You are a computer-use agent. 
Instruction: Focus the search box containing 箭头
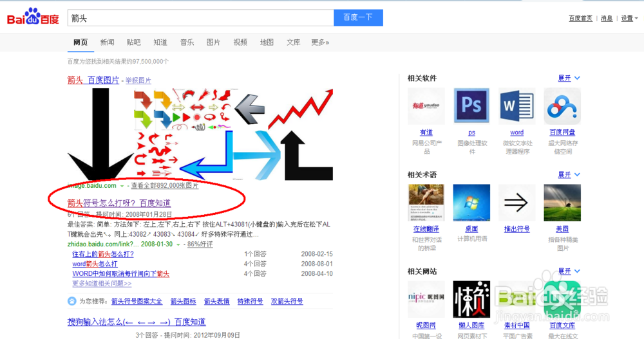click(200, 17)
